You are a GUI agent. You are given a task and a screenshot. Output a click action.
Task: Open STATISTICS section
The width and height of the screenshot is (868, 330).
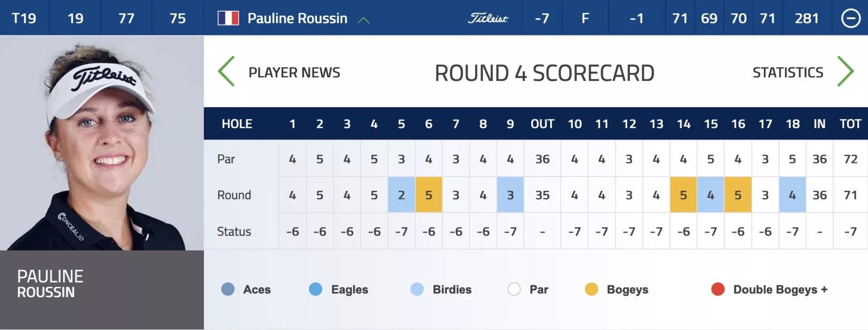coord(788,72)
